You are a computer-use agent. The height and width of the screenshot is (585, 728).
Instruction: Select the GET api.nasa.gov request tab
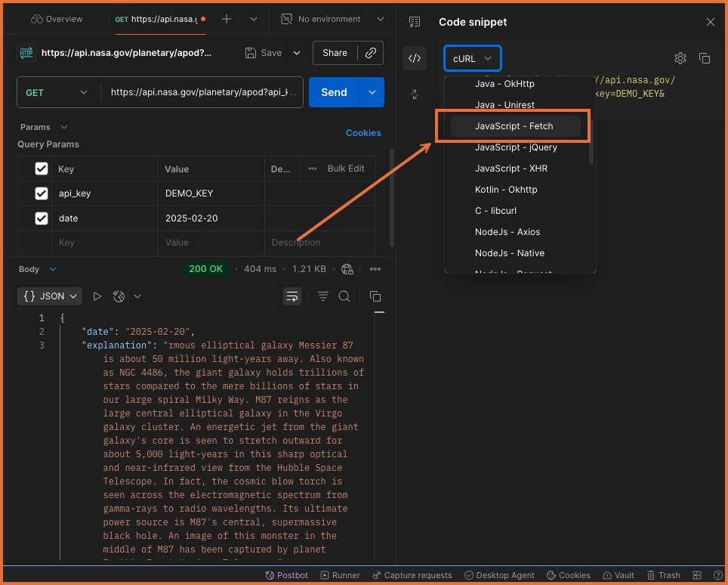(160, 19)
